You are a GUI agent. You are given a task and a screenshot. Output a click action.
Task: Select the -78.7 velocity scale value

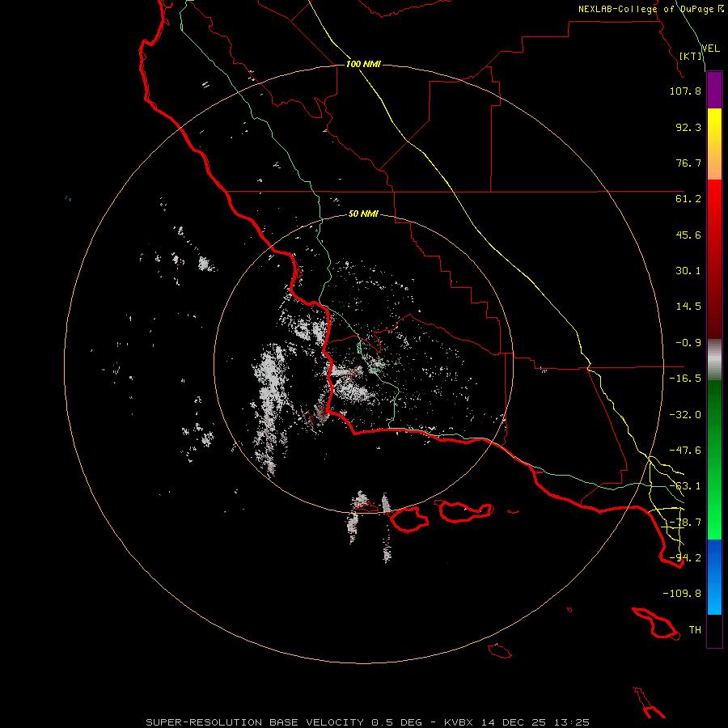pos(685,523)
